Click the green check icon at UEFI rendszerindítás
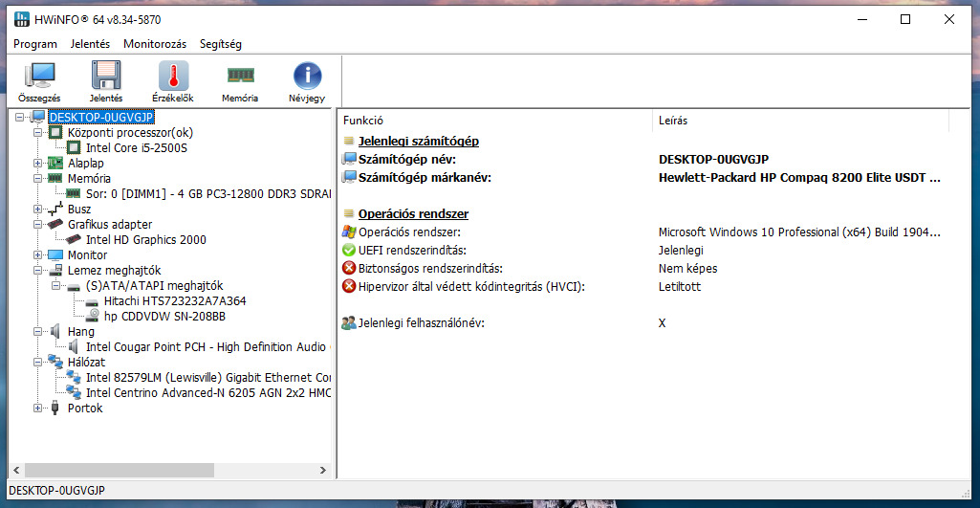Screen dimensions: 980x508 coord(349,251)
